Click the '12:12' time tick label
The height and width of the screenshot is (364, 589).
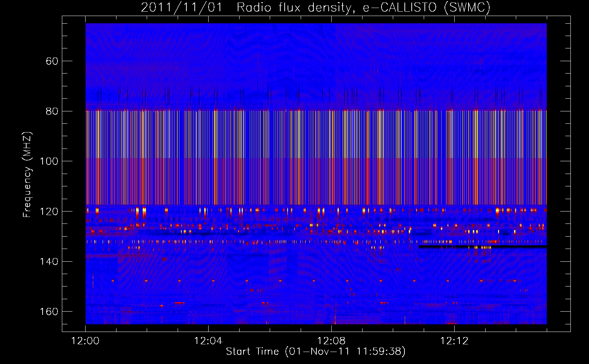pos(454,341)
